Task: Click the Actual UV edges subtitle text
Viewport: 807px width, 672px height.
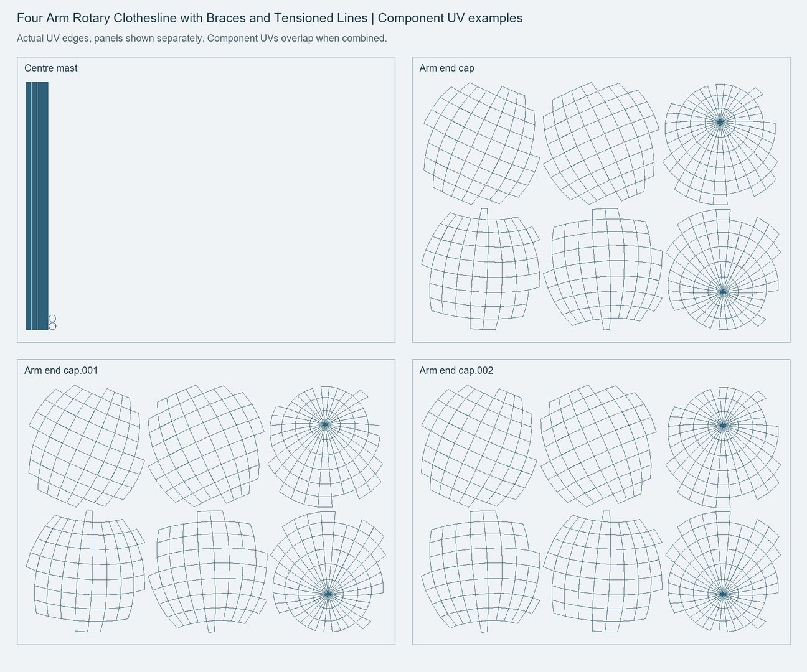Action: tap(202, 39)
